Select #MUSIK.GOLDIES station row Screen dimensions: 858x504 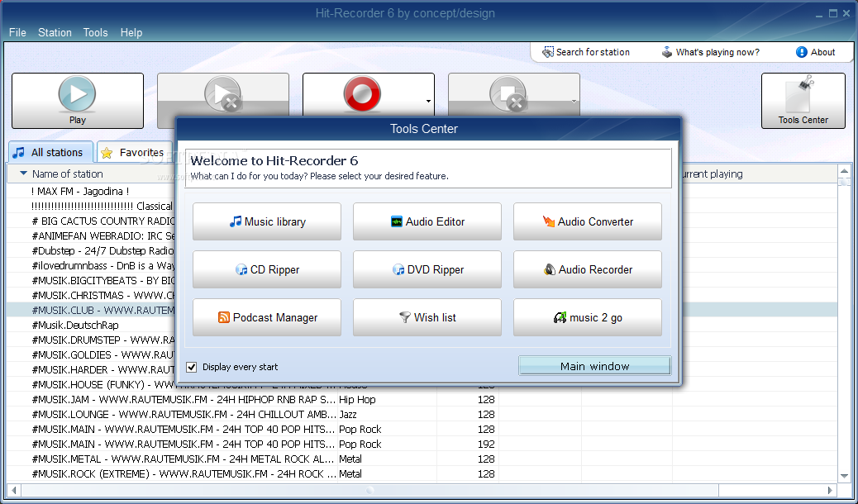[x=91, y=354]
